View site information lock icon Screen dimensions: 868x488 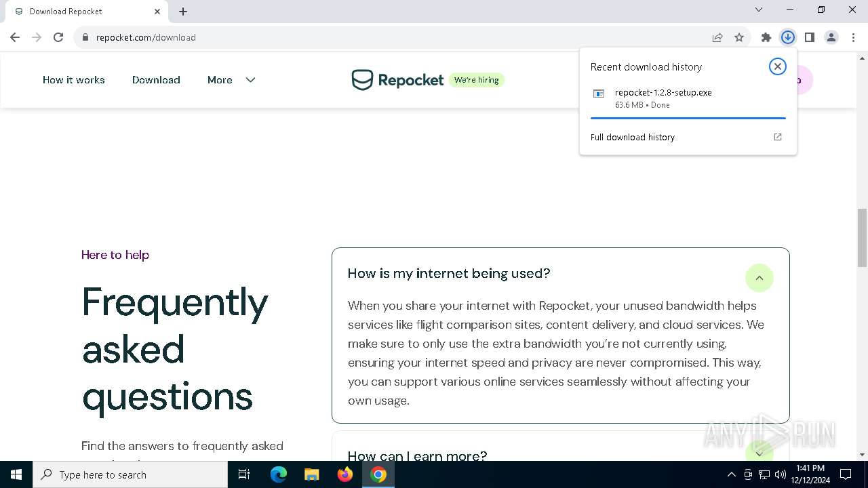(85, 37)
